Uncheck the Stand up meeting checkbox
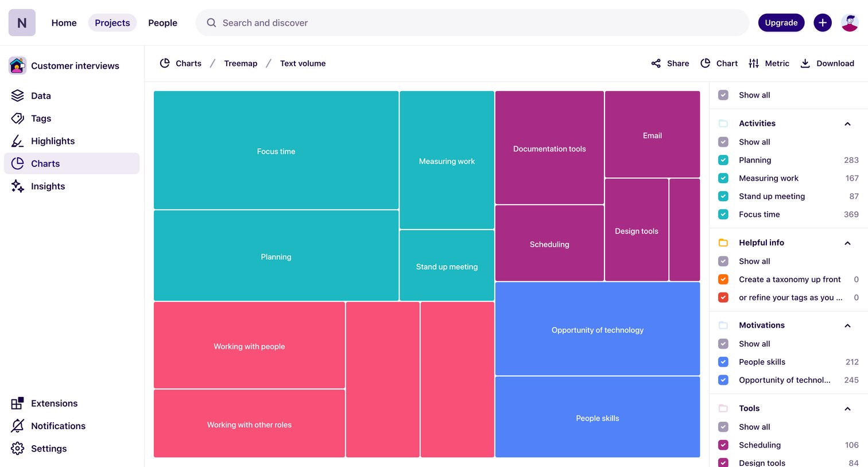868x467 pixels. pos(723,196)
